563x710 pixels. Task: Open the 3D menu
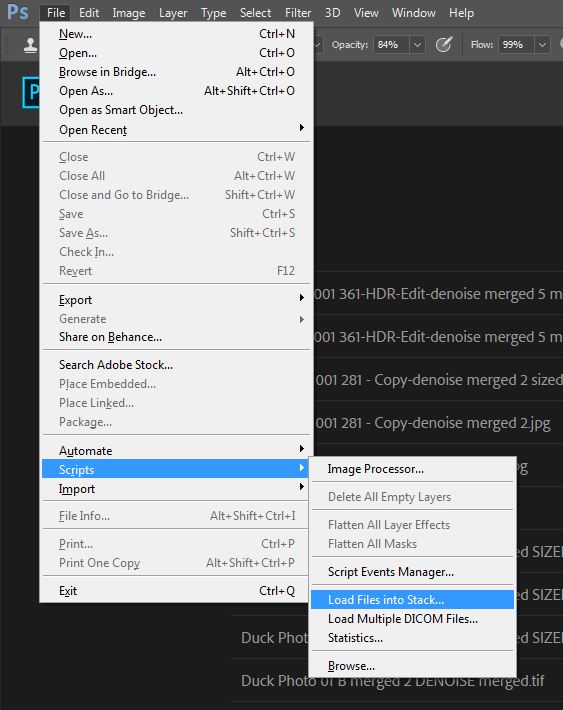(332, 13)
